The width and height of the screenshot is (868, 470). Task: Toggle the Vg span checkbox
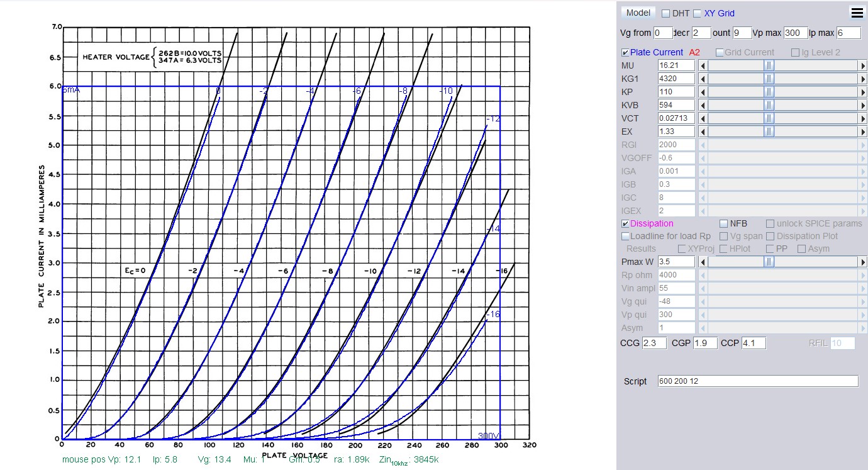[x=723, y=236]
